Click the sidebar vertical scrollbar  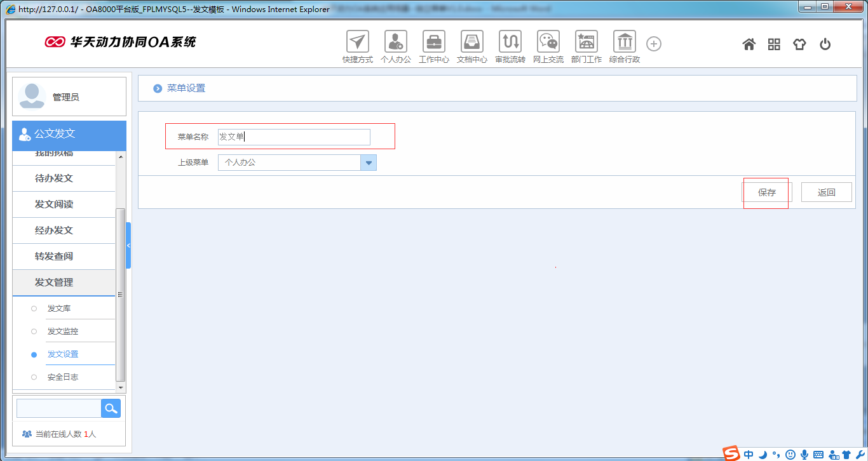(x=121, y=292)
